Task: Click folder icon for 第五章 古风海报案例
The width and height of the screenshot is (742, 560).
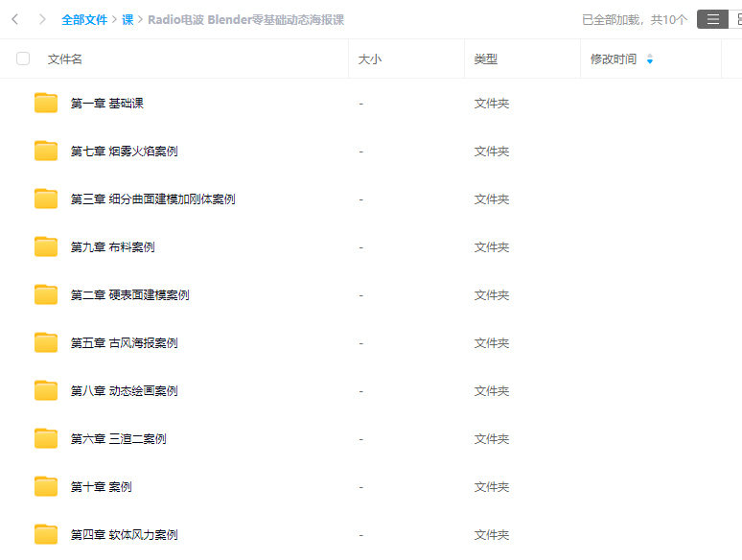Action: coord(46,342)
